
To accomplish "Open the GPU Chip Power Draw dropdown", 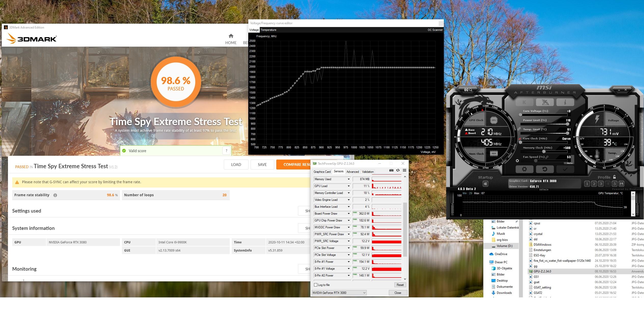I will [349, 220].
